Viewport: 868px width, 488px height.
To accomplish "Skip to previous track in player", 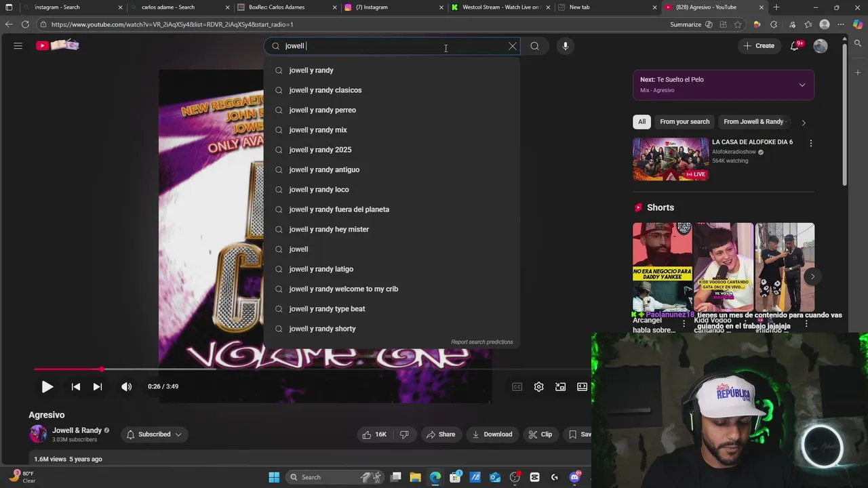I will point(76,386).
